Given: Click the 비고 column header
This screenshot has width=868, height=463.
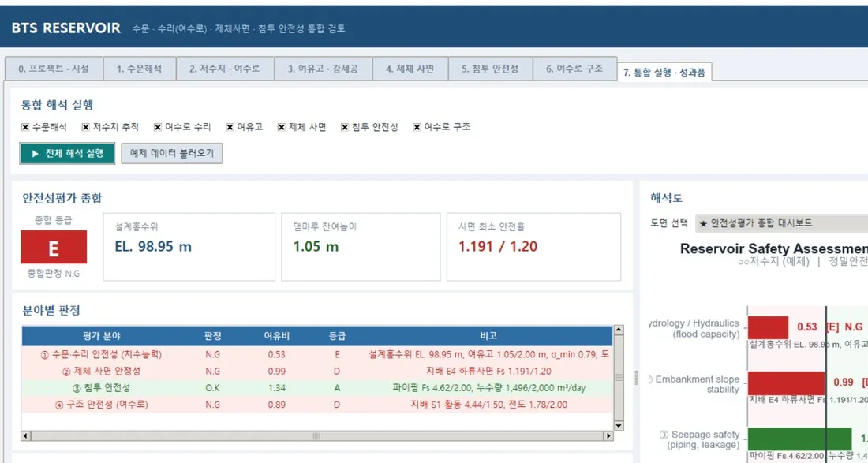Looking at the screenshot, I should click(x=488, y=336).
